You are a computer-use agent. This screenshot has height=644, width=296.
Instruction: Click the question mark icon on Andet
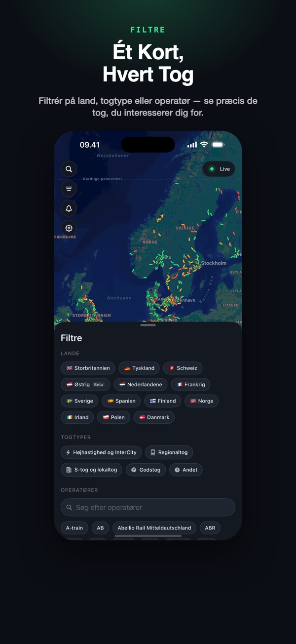pyautogui.click(x=177, y=470)
